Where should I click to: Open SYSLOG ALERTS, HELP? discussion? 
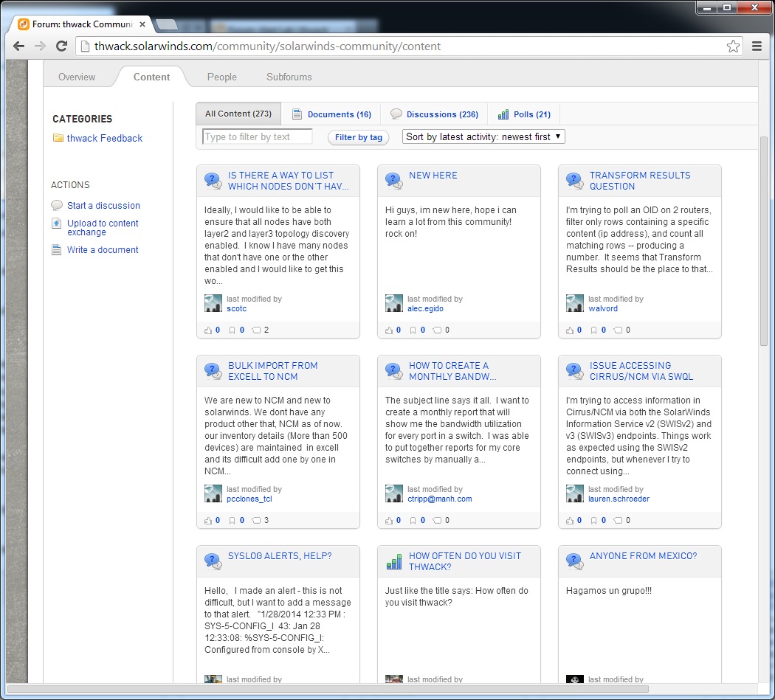click(x=280, y=555)
